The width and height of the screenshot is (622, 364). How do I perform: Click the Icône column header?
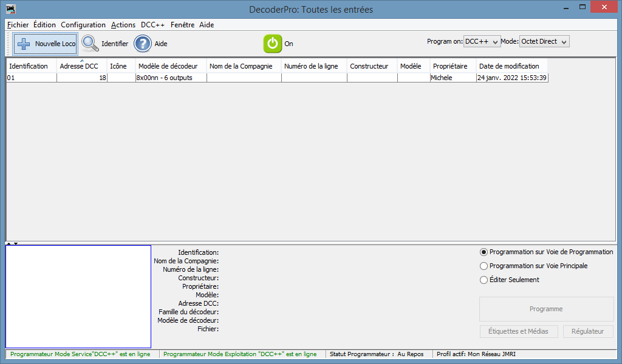[x=121, y=66]
